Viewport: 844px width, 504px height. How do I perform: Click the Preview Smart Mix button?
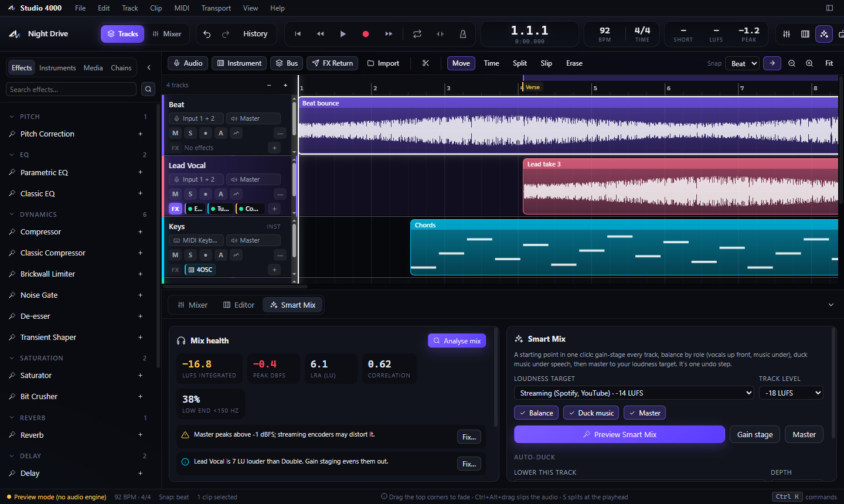coord(620,434)
